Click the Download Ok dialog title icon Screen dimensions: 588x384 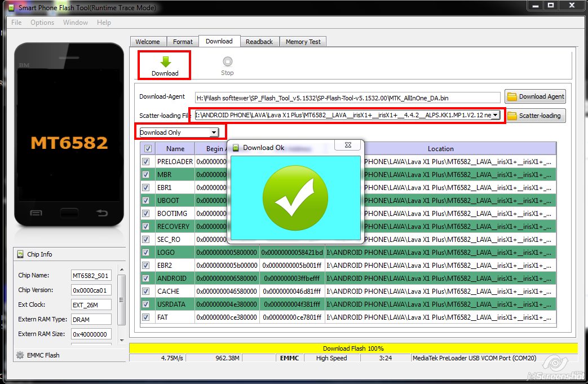(236, 148)
